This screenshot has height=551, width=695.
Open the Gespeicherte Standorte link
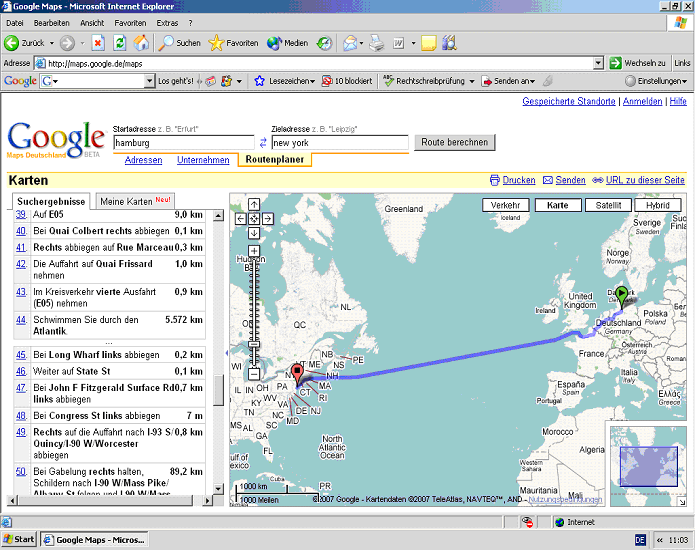pos(569,101)
